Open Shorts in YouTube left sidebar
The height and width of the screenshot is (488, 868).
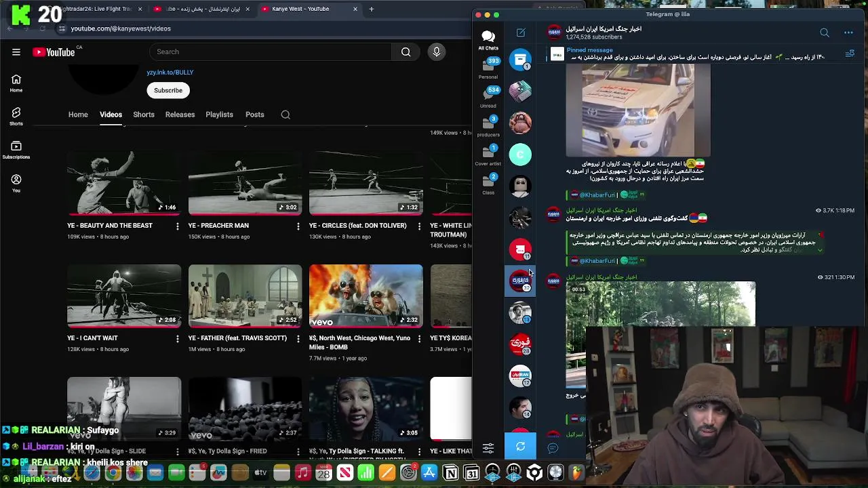point(16,117)
